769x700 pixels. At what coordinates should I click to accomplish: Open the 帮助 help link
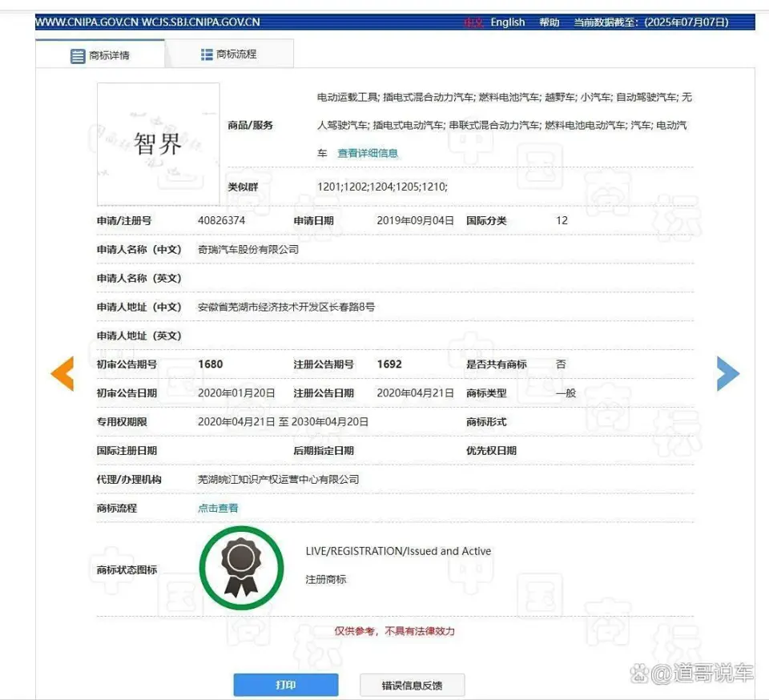[550, 22]
